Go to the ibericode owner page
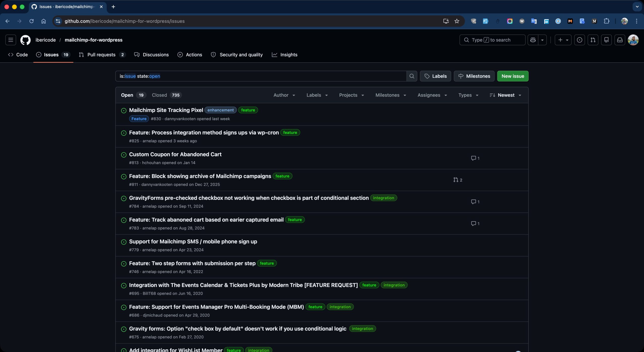The image size is (644, 352). pyautogui.click(x=46, y=40)
